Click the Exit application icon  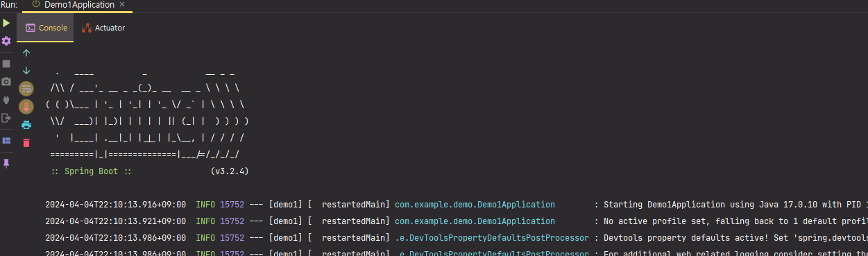pos(6,118)
